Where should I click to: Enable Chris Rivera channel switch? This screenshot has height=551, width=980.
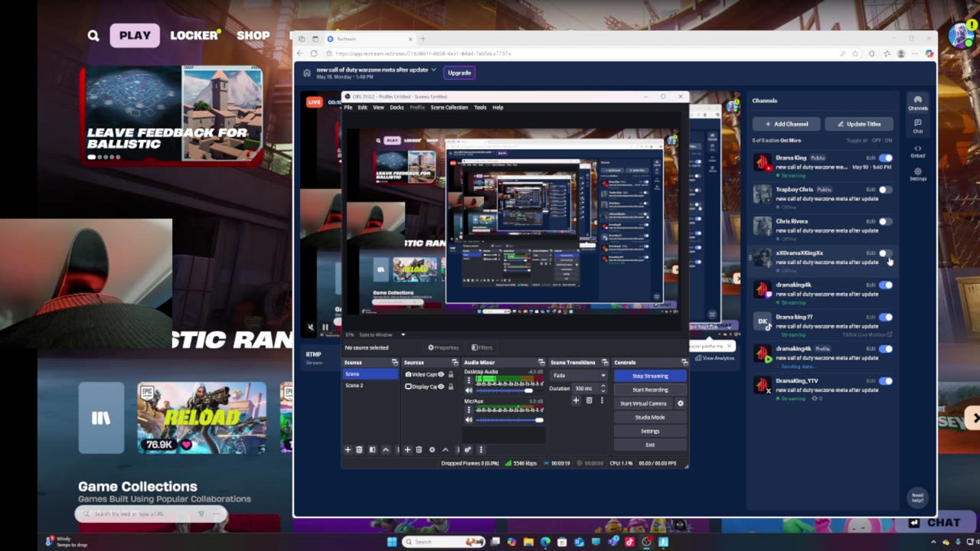886,221
